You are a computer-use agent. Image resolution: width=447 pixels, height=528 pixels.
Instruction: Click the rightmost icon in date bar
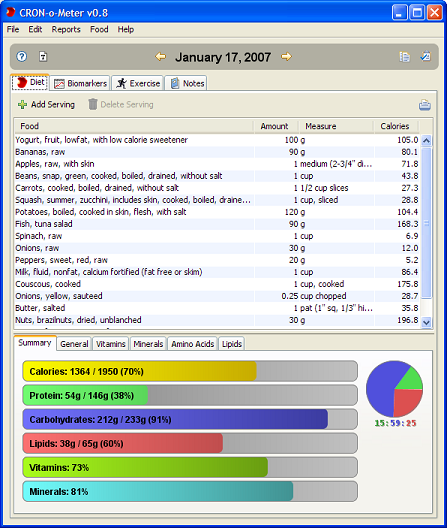425,56
